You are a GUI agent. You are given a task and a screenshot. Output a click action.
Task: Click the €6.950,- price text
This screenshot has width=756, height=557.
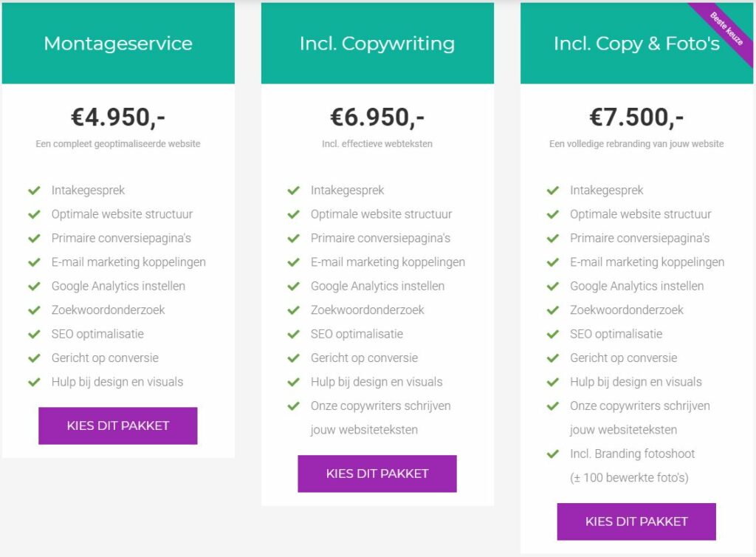377,117
